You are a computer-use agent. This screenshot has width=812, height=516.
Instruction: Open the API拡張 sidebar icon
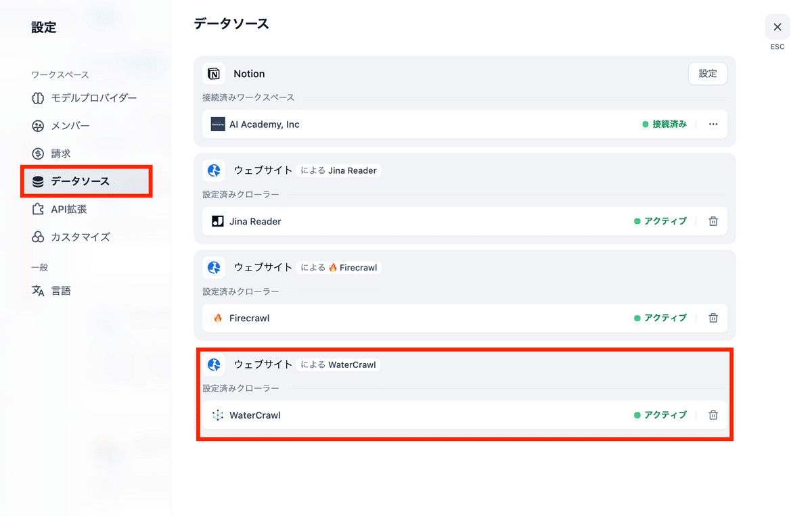coord(39,209)
